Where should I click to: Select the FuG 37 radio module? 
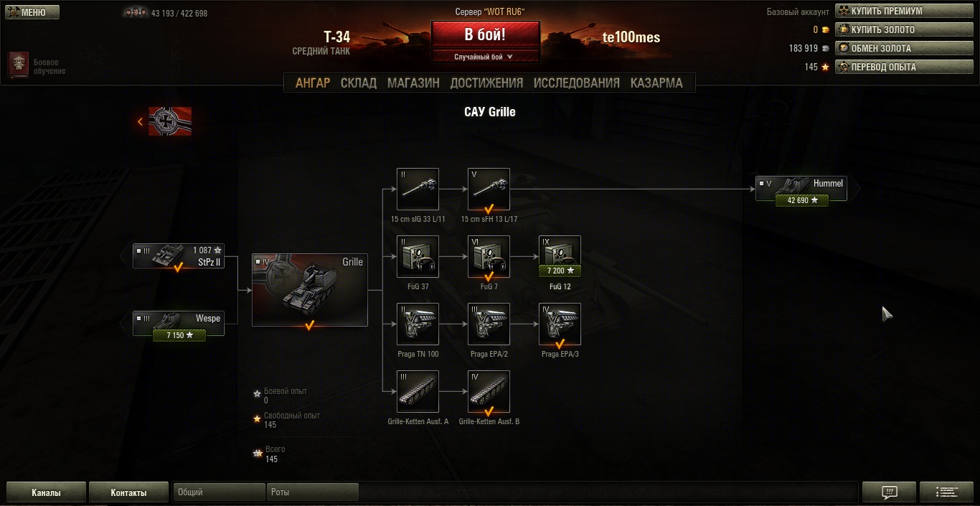tap(418, 256)
